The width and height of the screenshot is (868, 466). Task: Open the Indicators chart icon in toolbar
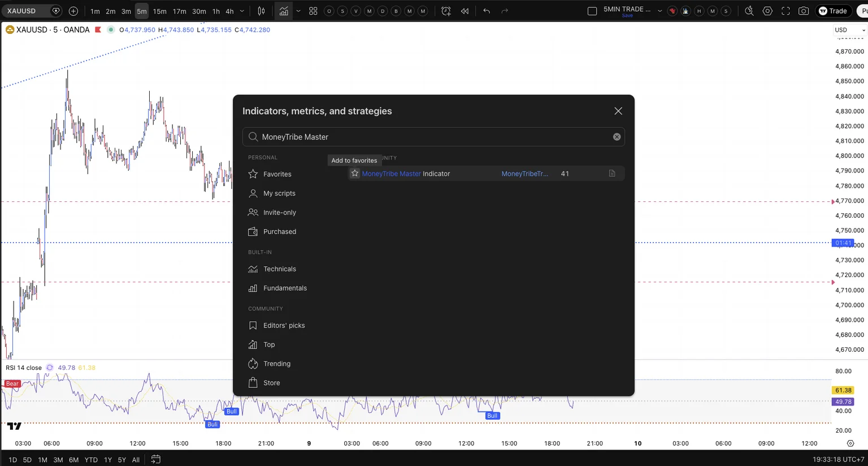[283, 11]
